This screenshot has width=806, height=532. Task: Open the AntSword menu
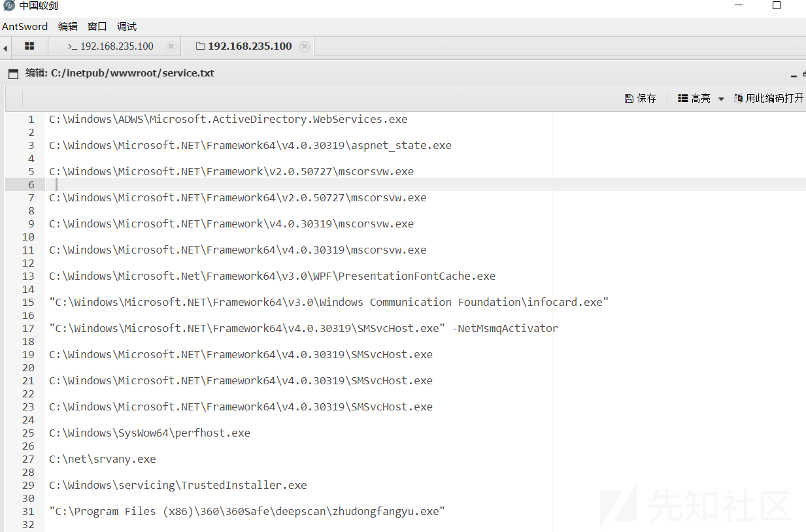tap(25, 27)
